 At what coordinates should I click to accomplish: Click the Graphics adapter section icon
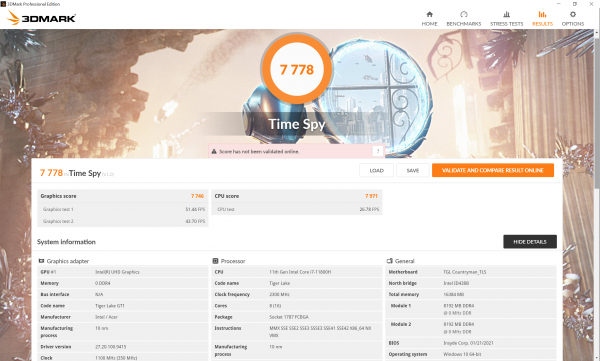point(41,261)
